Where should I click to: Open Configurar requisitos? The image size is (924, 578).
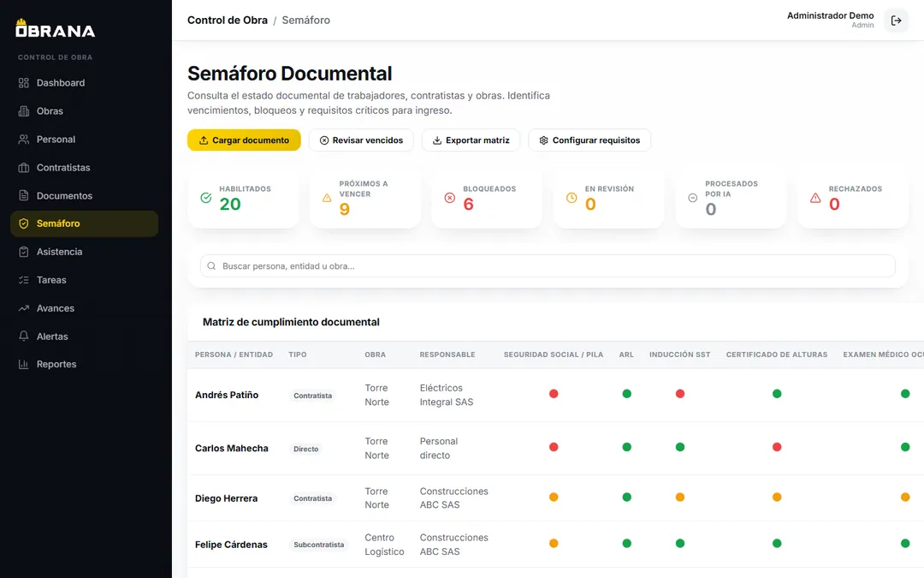click(x=589, y=140)
